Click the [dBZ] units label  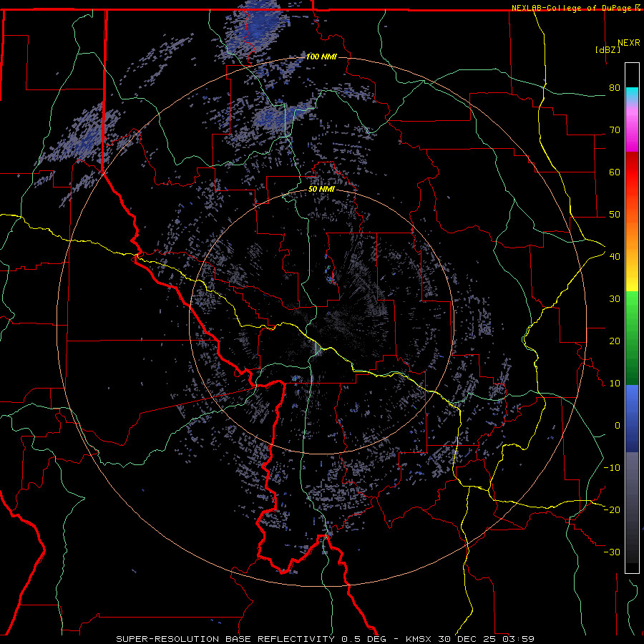coord(608,49)
